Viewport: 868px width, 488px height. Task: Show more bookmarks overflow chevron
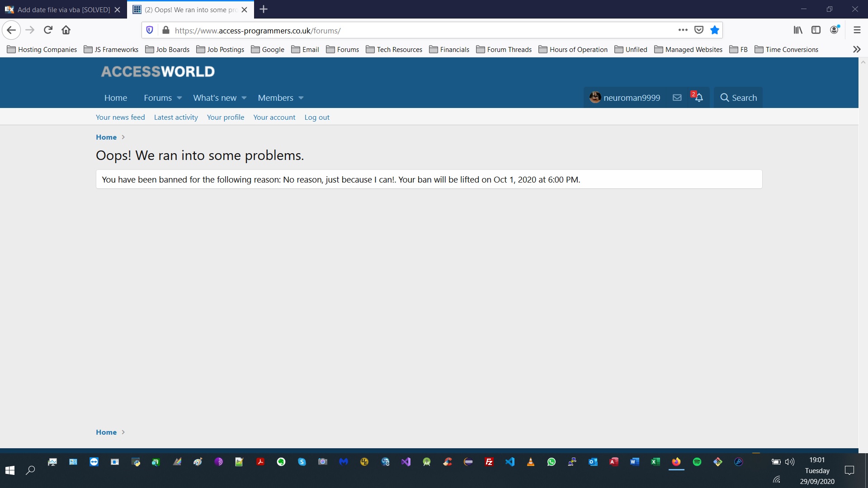tap(856, 49)
